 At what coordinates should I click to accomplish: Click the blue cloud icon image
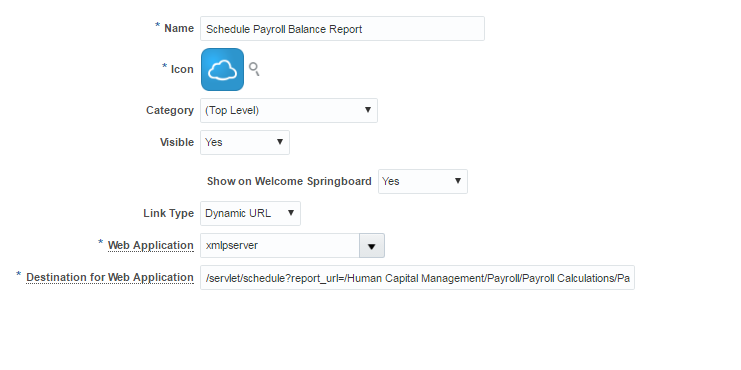coord(223,69)
